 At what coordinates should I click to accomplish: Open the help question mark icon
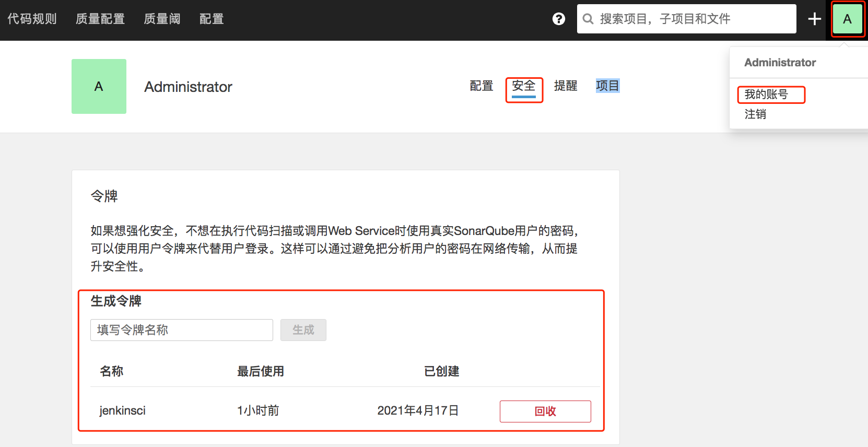pyautogui.click(x=559, y=19)
